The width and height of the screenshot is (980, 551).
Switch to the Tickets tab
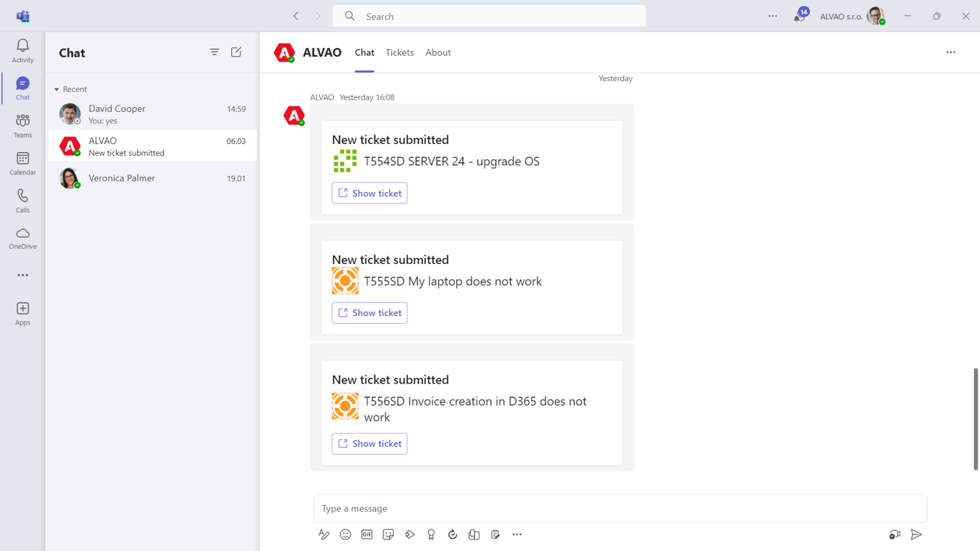(400, 53)
